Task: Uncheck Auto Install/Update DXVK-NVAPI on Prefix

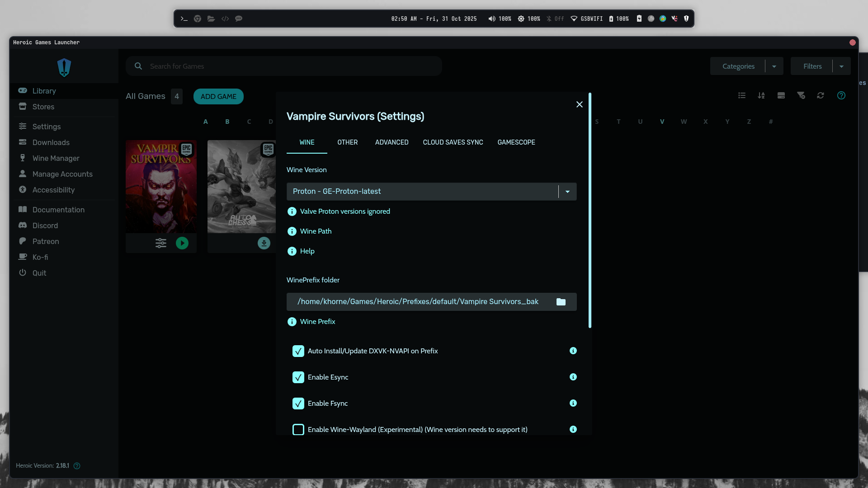Action: click(298, 351)
